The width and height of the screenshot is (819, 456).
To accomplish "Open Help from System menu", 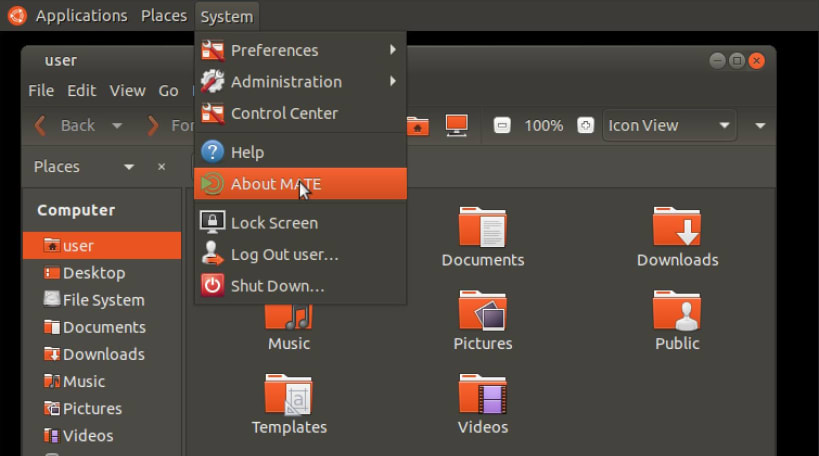I will click(x=300, y=152).
